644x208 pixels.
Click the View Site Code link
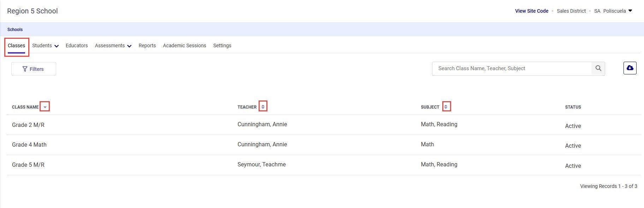(531, 11)
